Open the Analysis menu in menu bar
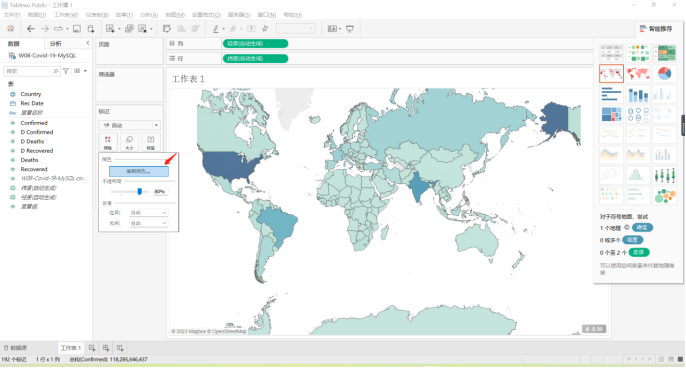 [x=149, y=15]
